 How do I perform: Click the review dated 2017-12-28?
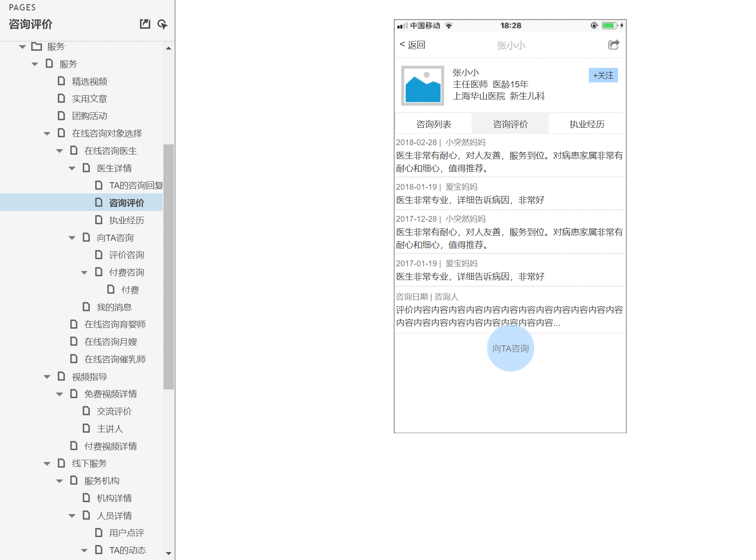pos(510,232)
